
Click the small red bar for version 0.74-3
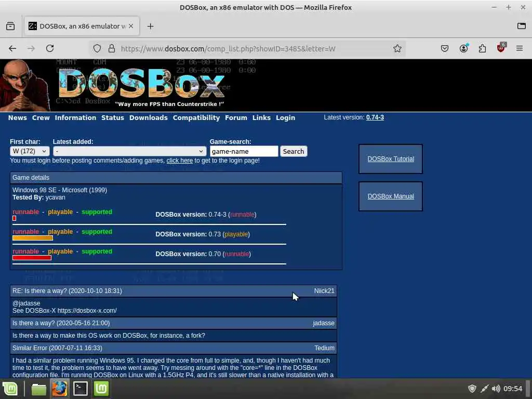point(14,218)
